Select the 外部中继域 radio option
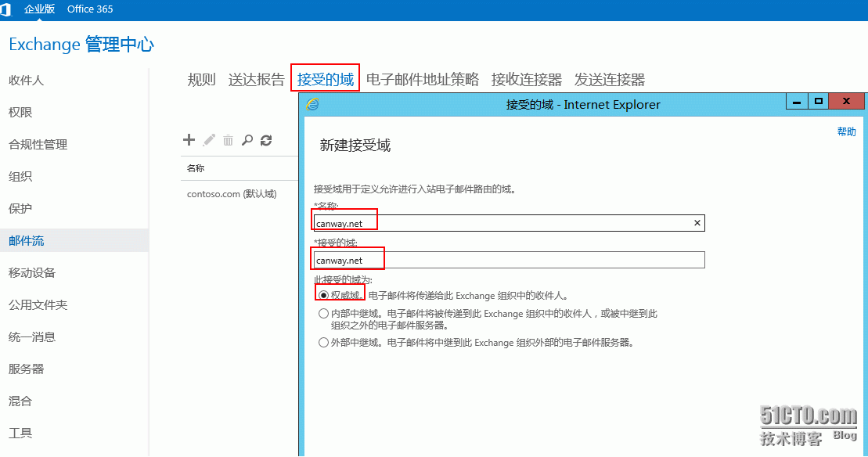 (x=323, y=343)
